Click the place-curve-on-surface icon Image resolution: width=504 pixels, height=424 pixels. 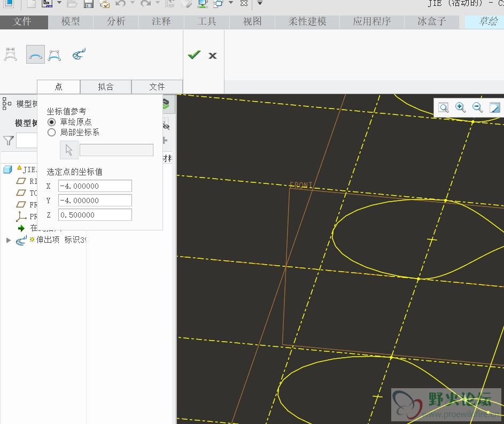[x=79, y=55]
